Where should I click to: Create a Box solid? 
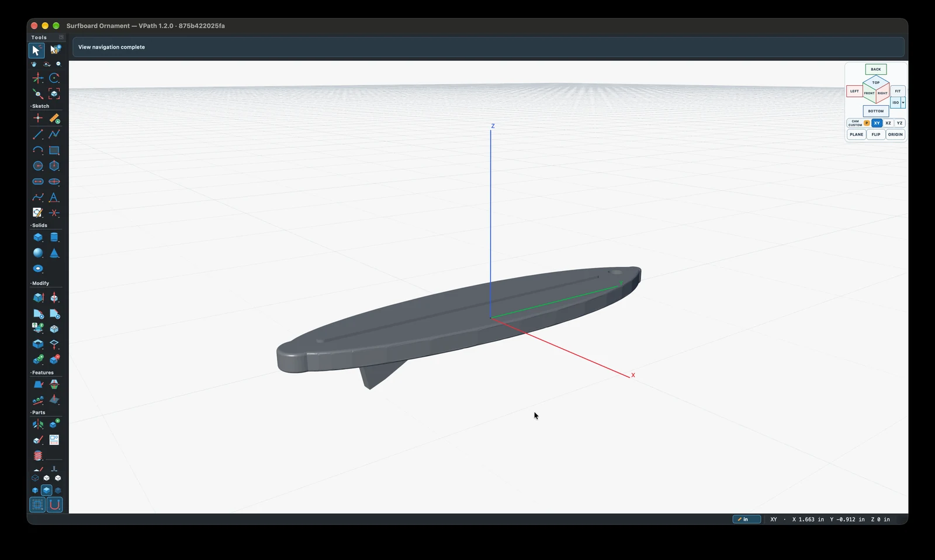[38, 237]
